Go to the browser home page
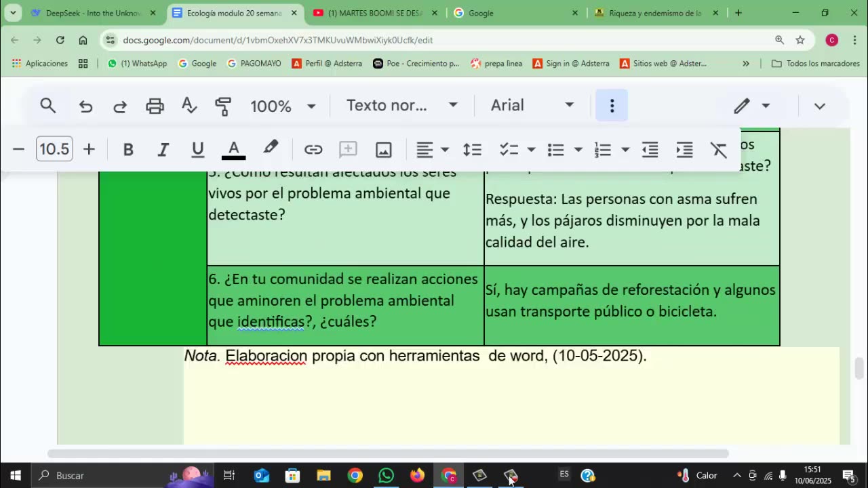The width and height of the screenshot is (868, 488). click(x=83, y=40)
